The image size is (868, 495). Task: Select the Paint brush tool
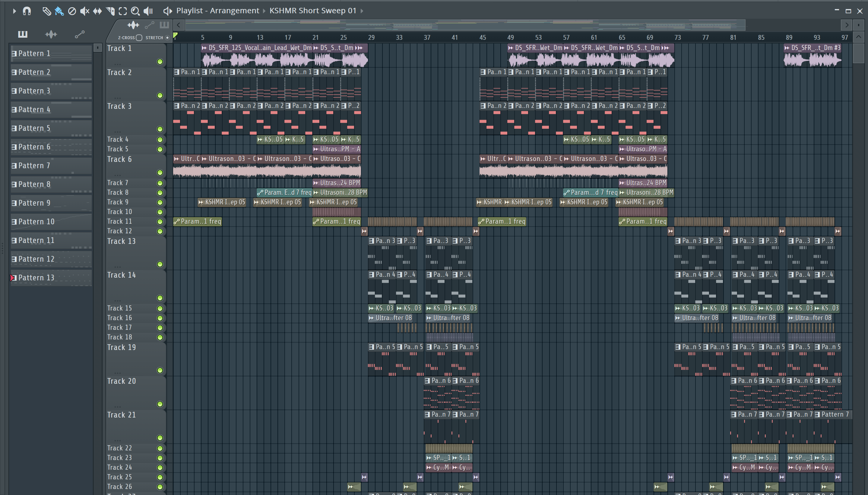(59, 11)
